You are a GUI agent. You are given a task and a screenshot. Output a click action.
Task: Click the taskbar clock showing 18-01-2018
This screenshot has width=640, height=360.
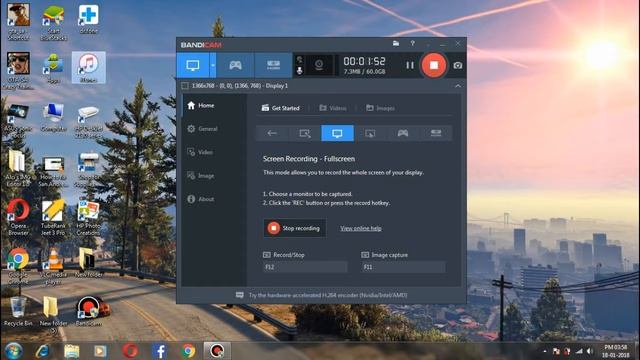point(616,351)
